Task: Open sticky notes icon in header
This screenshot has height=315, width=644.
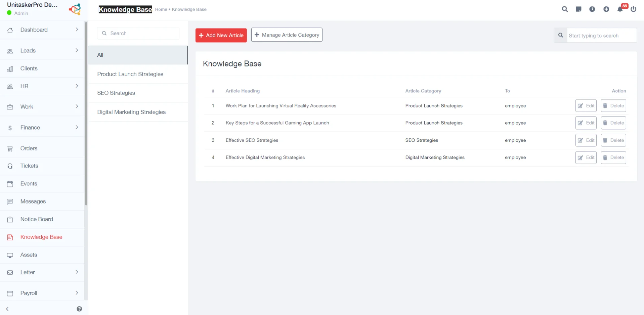Action: tap(578, 9)
